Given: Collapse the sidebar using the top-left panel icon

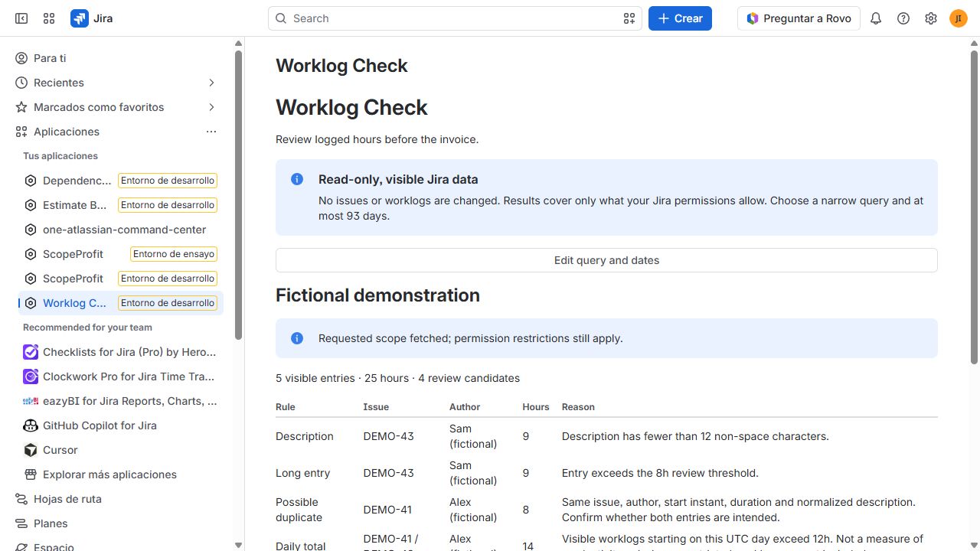Looking at the screenshot, I should [21, 18].
